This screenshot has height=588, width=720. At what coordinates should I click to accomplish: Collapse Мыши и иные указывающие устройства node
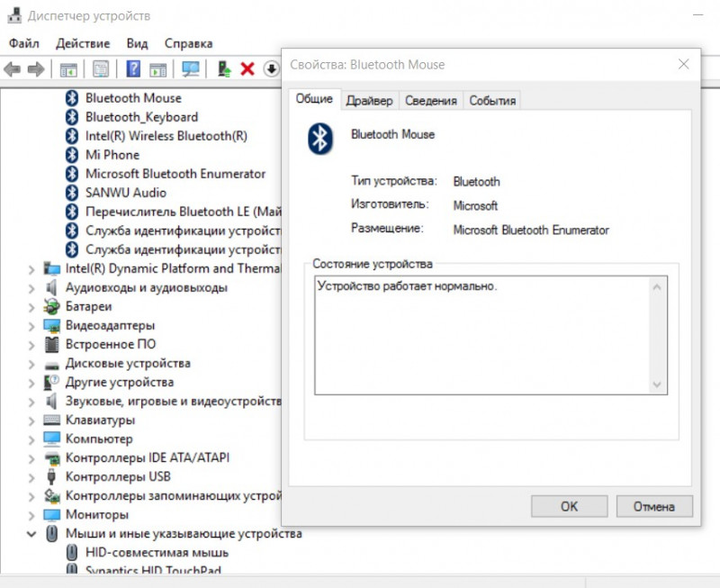click(31, 534)
